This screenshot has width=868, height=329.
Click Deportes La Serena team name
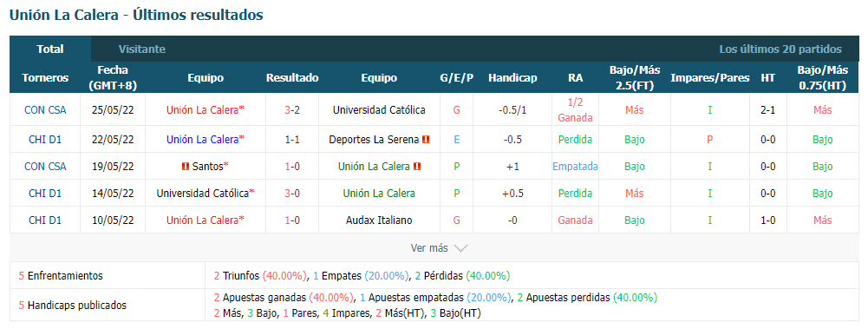click(374, 140)
